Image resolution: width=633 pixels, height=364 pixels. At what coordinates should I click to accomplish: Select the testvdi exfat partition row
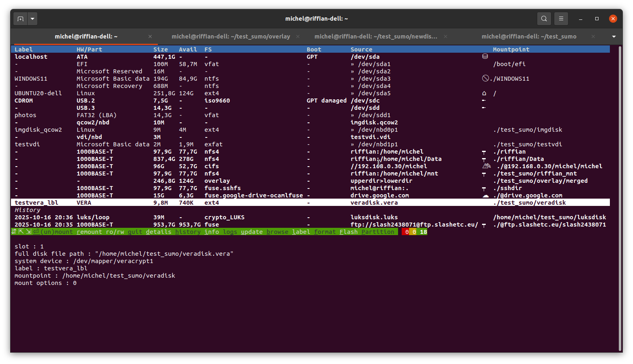310,144
